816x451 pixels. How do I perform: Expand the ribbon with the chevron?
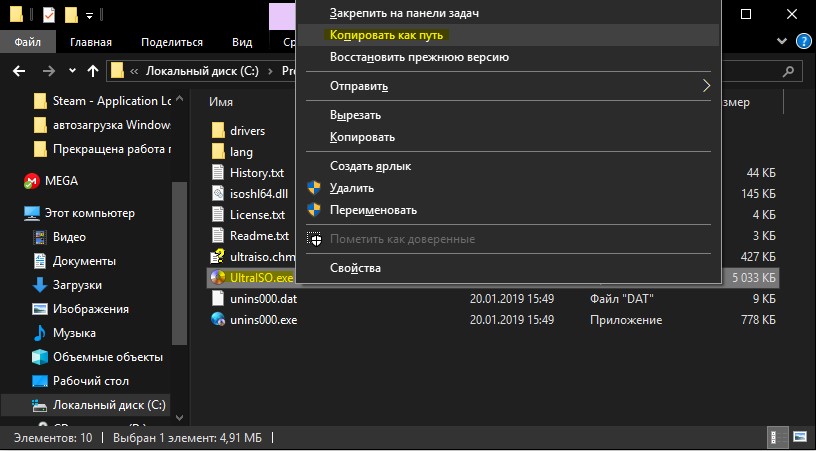(782, 42)
